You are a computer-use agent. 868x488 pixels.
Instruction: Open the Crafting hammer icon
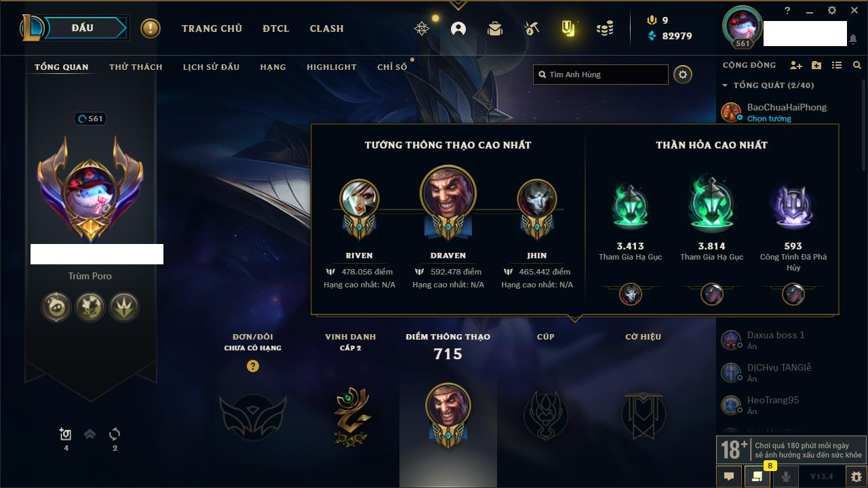(x=532, y=28)
